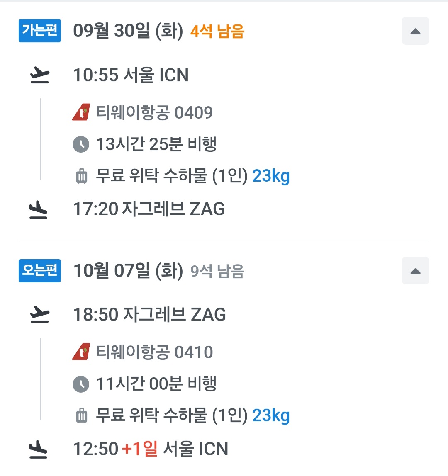Click the 9석 남음 seats remaining label

click(x=217, y=271)
